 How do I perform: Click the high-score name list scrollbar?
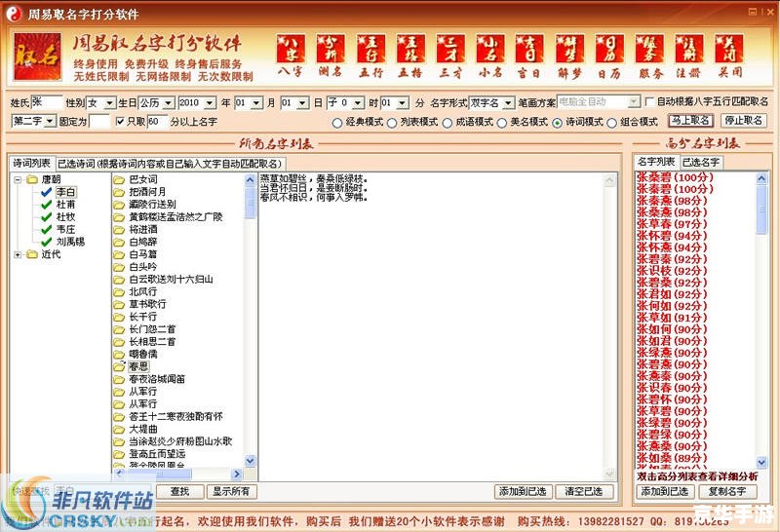pos(761,320)
